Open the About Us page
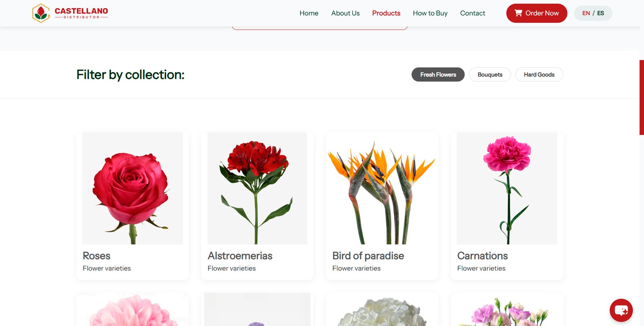This screenshot has width=644, height=326. [x=345, y=13]
